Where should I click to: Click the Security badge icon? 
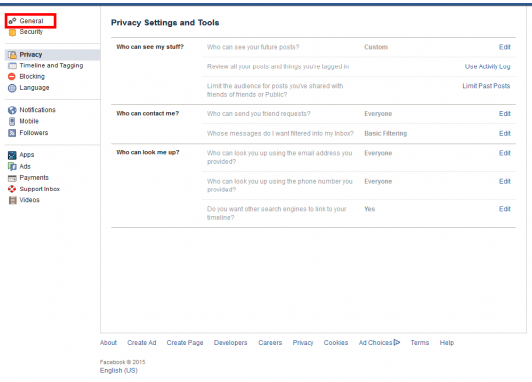click(12, 32)
